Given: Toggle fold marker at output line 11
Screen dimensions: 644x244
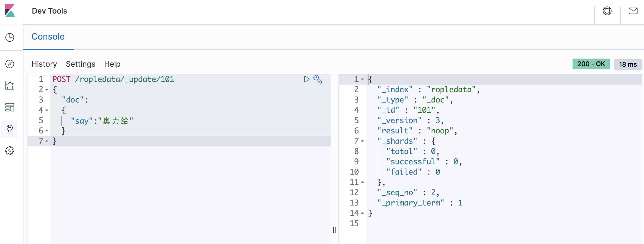Looking at the screenshot, I should click(362, 182).
